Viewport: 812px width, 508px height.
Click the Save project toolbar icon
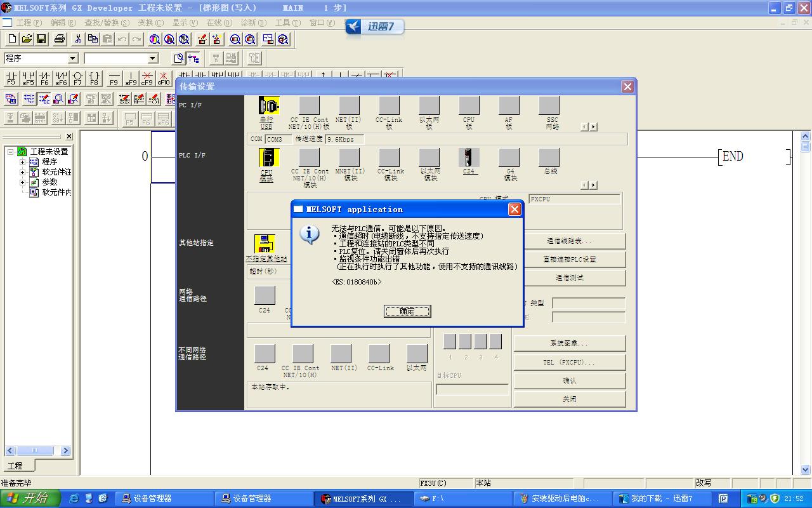(41, 39)
